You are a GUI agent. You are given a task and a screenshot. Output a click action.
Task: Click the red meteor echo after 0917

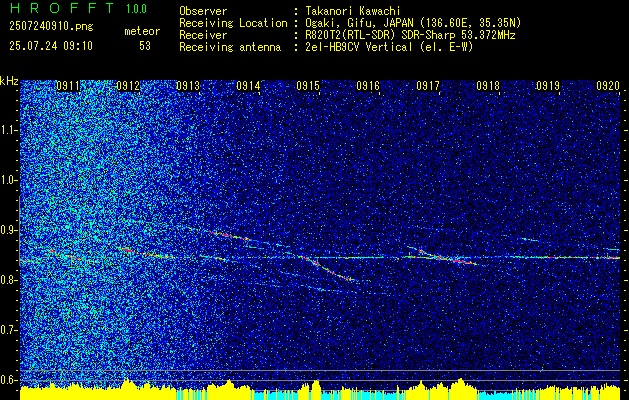click(447, 258)
